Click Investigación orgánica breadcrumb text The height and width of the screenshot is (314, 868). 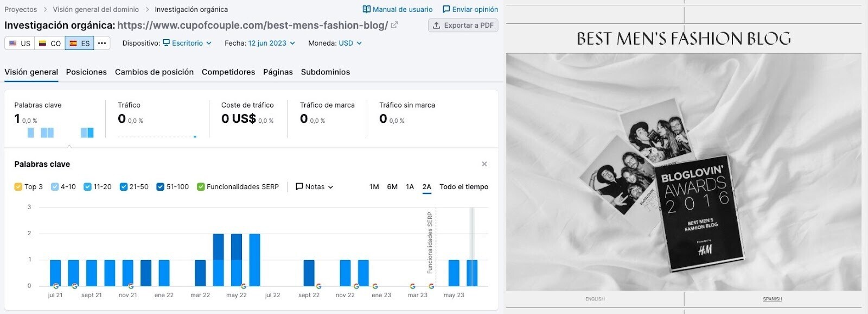191,9
